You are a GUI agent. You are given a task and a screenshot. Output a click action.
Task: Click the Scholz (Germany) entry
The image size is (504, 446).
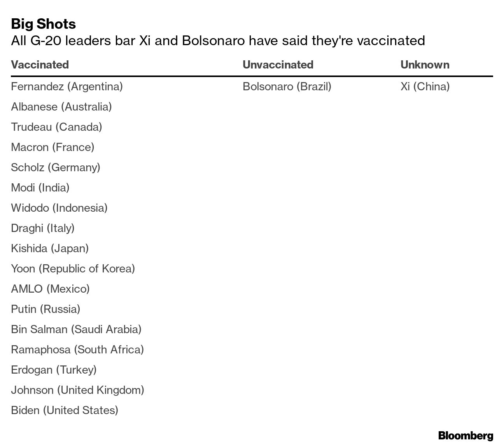pyautogui.click(x=55, y=167)
